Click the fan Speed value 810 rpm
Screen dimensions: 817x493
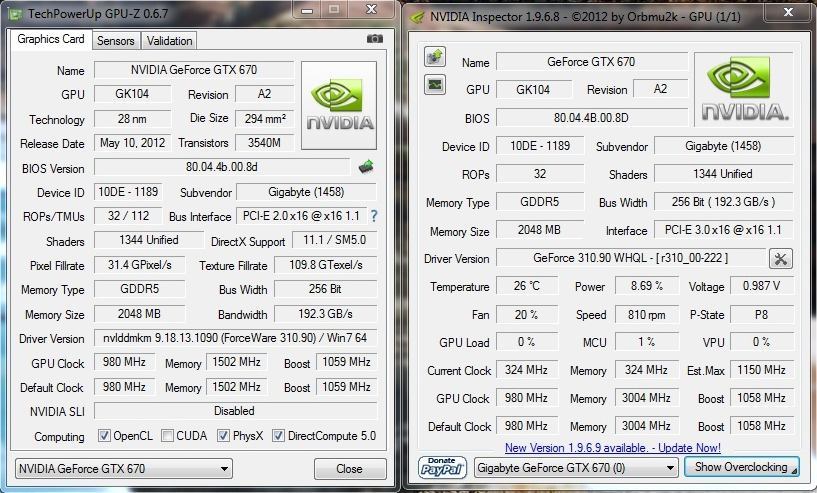[x=647, y=314]
